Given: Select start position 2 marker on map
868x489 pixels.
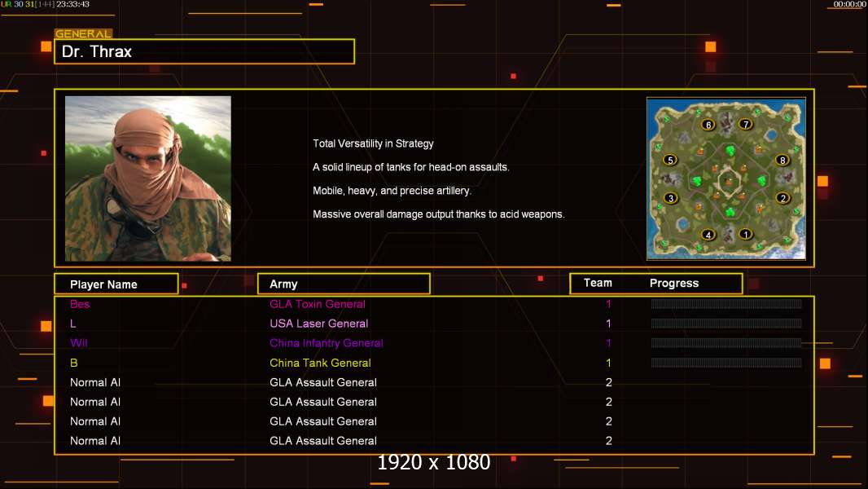Looking at the screenshot, I should point(783,198).
